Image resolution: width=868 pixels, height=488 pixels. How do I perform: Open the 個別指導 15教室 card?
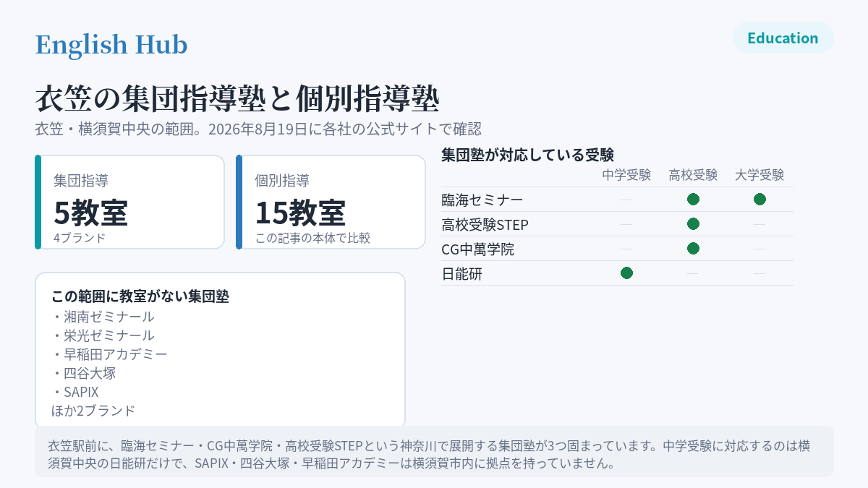(331, 202)
